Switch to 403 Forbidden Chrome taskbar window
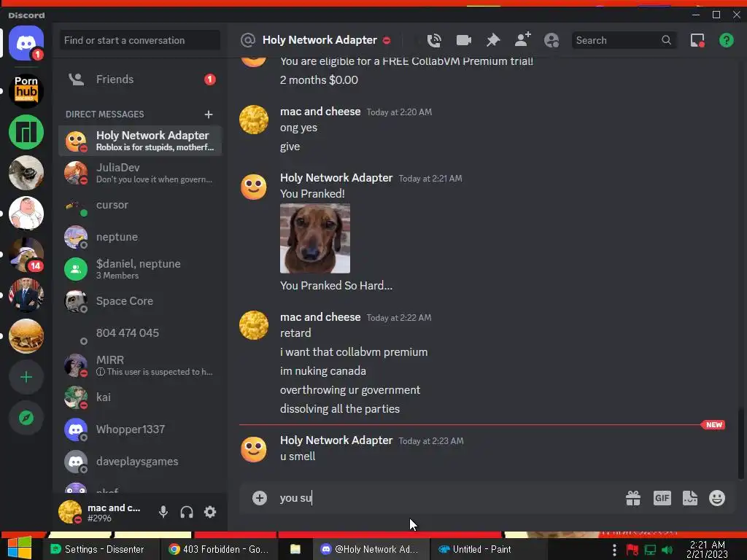The width and height of the screenshot is (747, 560). tap(219, 550)
